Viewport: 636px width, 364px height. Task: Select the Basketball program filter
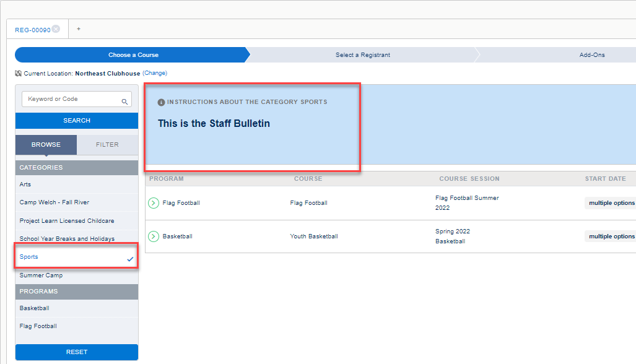pos(34,308)
